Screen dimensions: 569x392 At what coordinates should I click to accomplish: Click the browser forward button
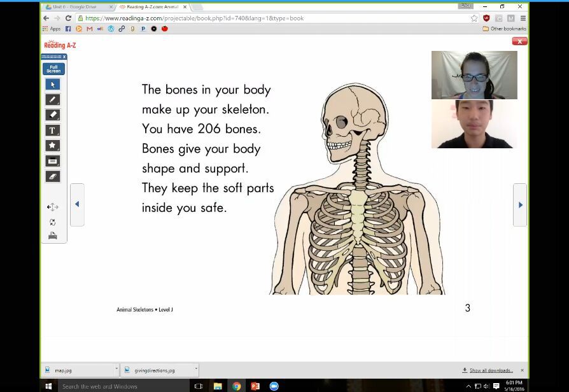tap(57, 18)
